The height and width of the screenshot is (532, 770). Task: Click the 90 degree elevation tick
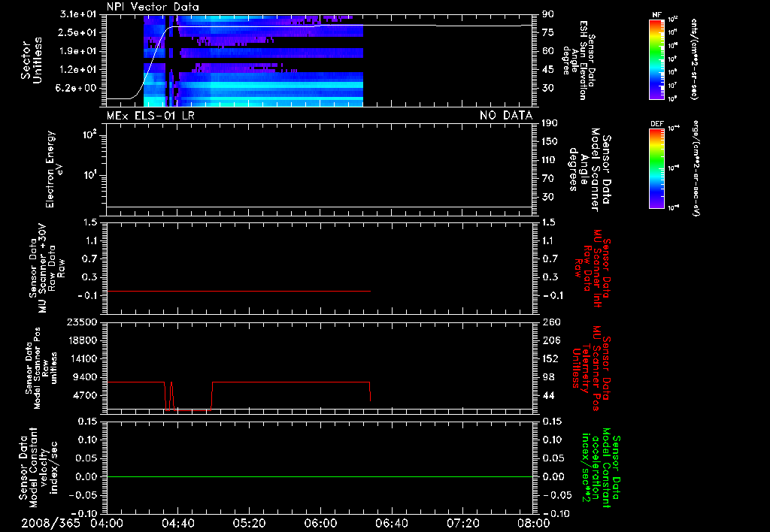(548, 14)
